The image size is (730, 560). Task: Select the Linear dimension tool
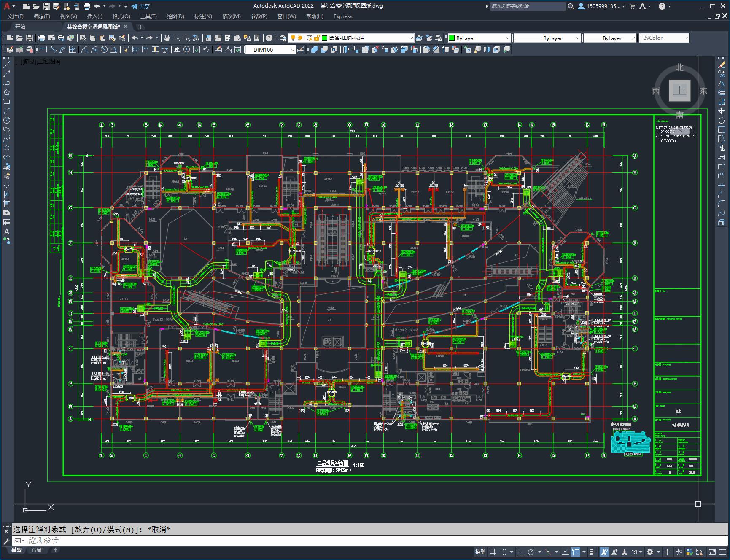[x=43, y=49]
